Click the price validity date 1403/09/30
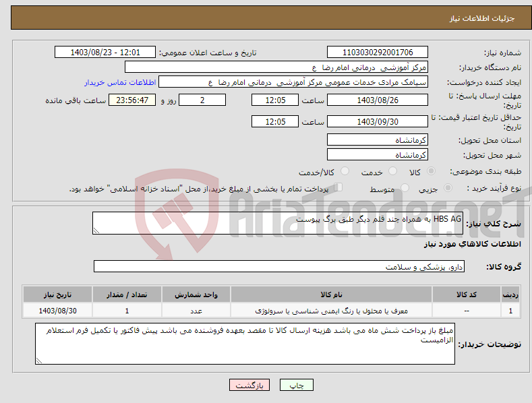532x403 pixels. (378, 121)
